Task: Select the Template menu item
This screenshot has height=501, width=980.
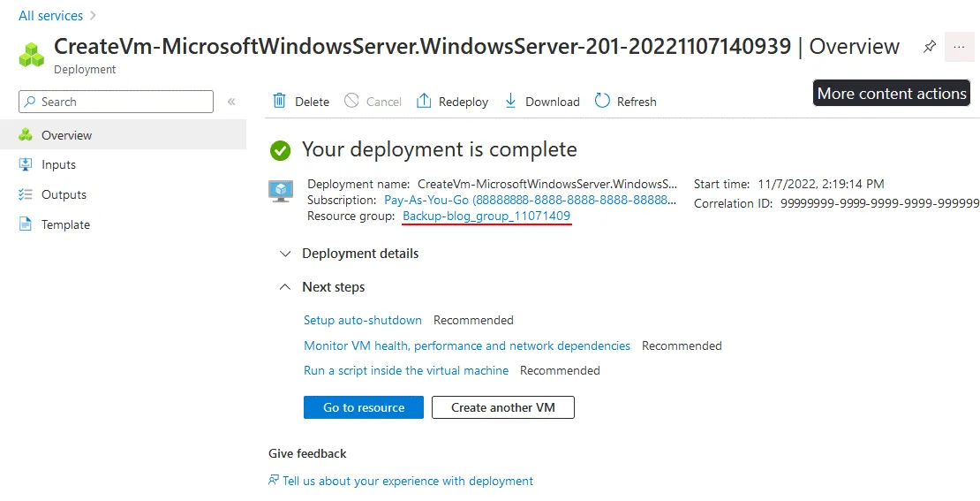Action: (x=65, y=224)
